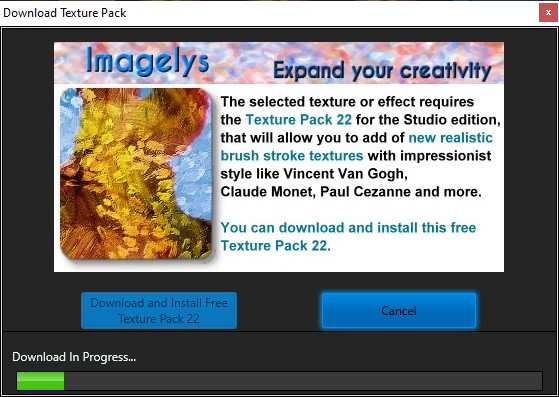The image size is (559, 397).
Task: Click the green download progress bar
Action: pyautogui.click(x=280, y=381)
